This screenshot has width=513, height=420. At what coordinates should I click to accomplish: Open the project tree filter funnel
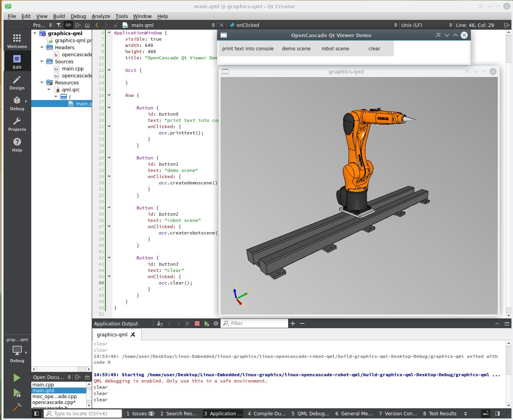click(x=59, y=25)
